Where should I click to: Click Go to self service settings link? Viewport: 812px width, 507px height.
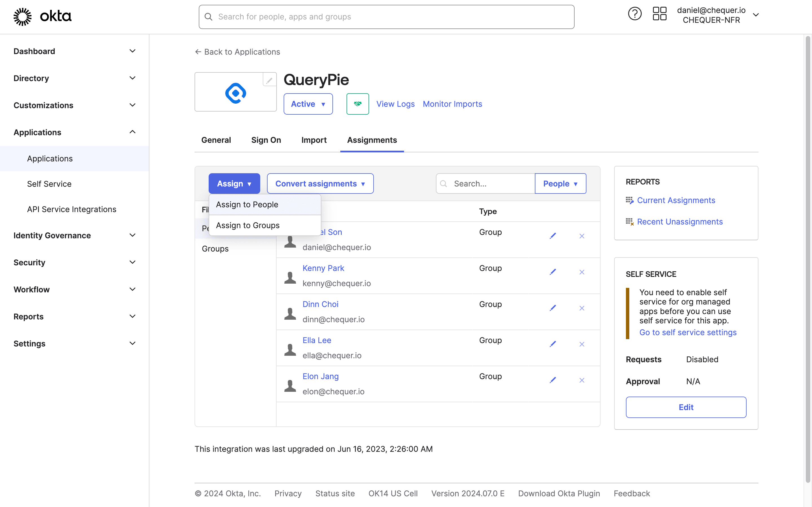[688, 332]
